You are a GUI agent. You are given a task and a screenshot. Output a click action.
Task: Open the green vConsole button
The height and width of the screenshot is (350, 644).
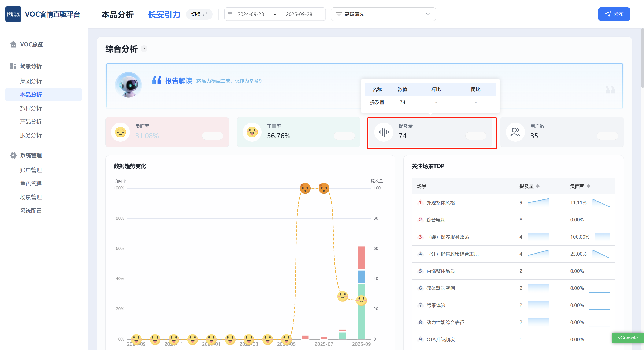628,338
